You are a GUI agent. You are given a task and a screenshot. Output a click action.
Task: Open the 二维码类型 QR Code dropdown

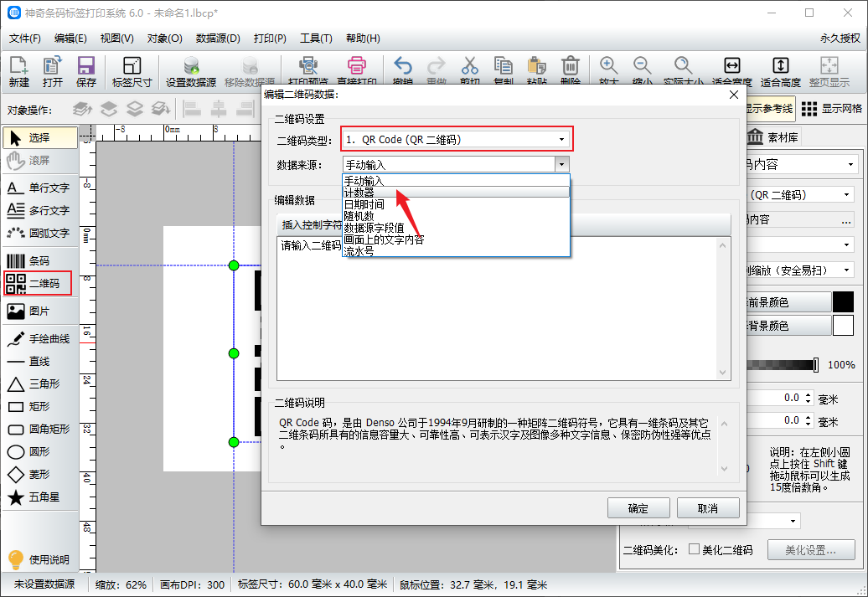[457, 140]
